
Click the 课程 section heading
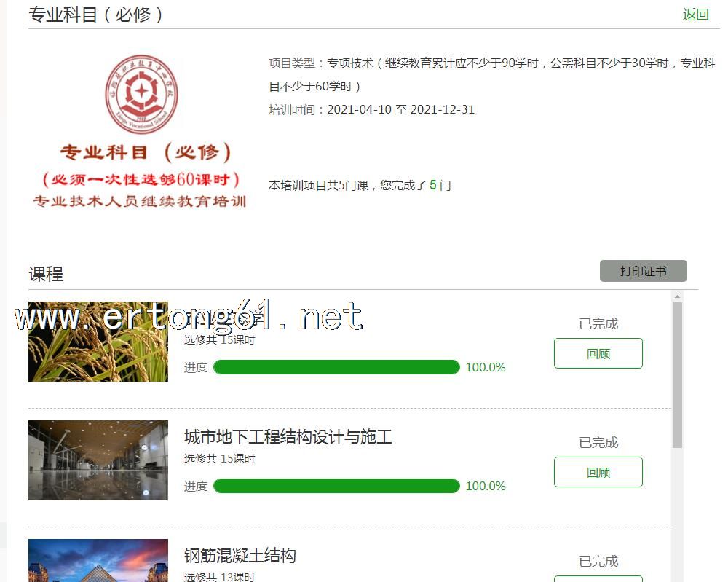click(x=46, y=274)
